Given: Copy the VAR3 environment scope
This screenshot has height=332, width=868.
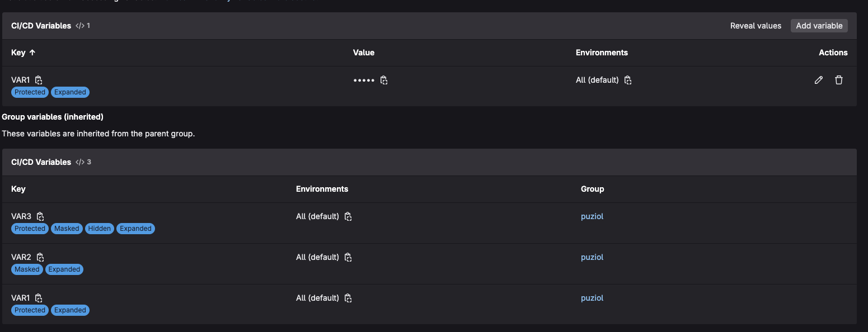Looking at the screenshot, I should (x=348, y=216).
